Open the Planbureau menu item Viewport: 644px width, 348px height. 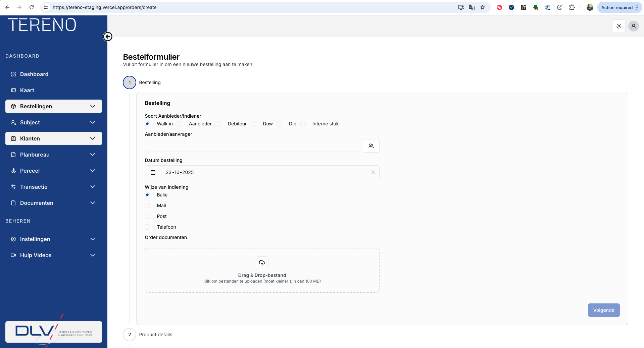click(x=54, y=155)
